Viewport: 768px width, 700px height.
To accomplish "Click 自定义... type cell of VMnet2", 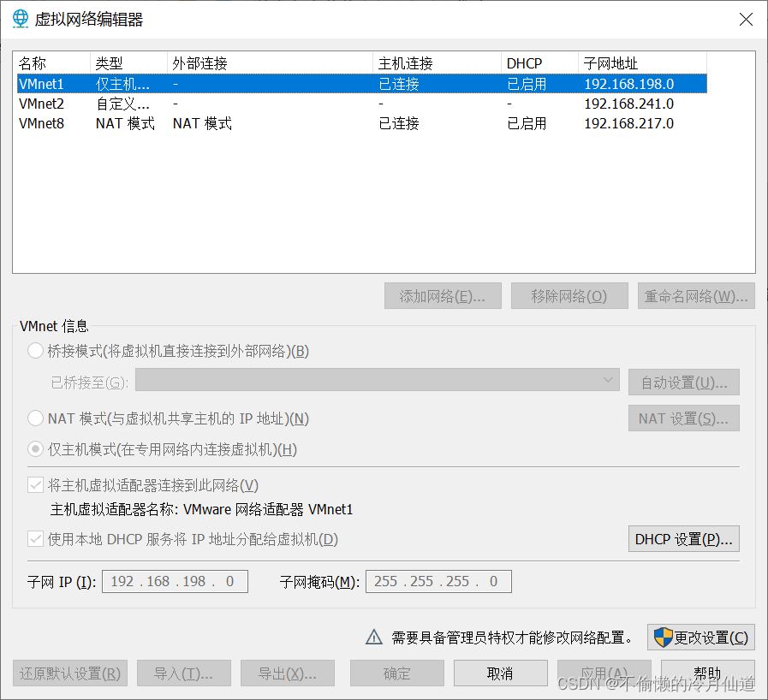I will [x=122, y=104].
